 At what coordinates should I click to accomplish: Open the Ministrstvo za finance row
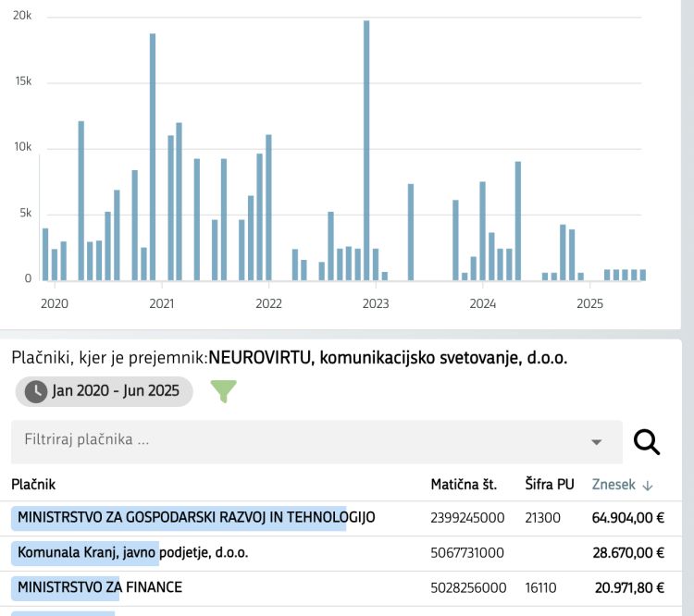point(100,587)
